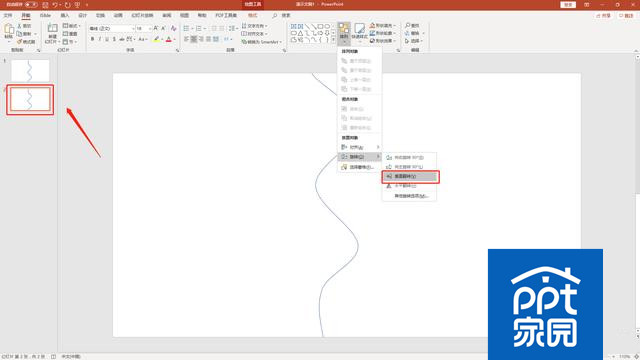Screen dimensions: 640x360
Task: Toggle the AutoSave switch
Action: (31, 4)
